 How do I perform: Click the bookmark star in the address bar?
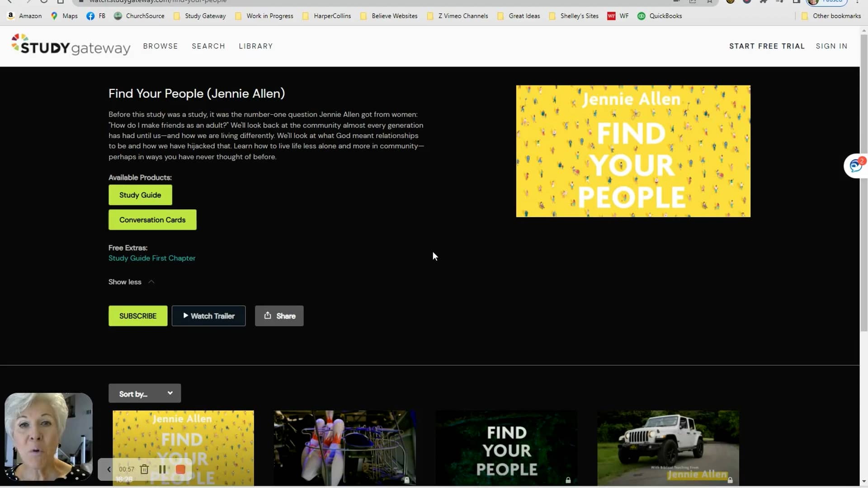click(x=709, y=1)
